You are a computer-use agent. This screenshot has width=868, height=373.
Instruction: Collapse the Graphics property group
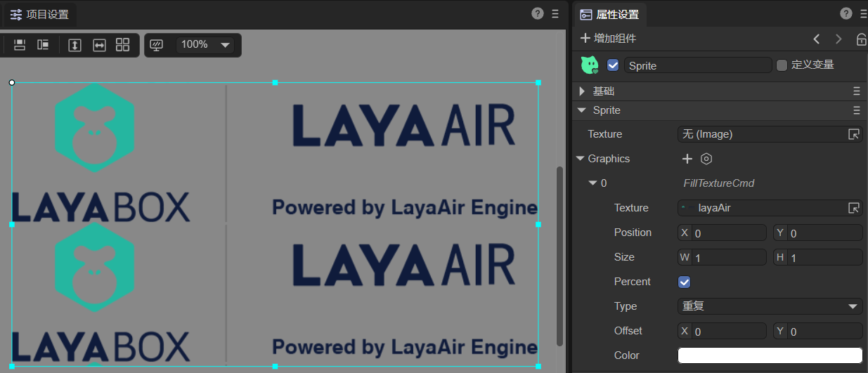tap(580, 159)
